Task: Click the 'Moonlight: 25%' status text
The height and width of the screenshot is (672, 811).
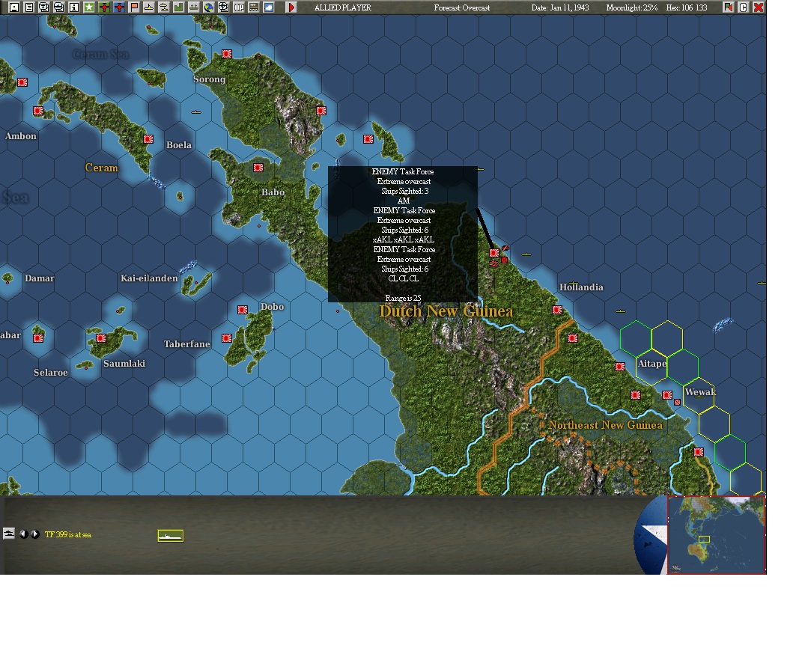Action: (632, 7)
